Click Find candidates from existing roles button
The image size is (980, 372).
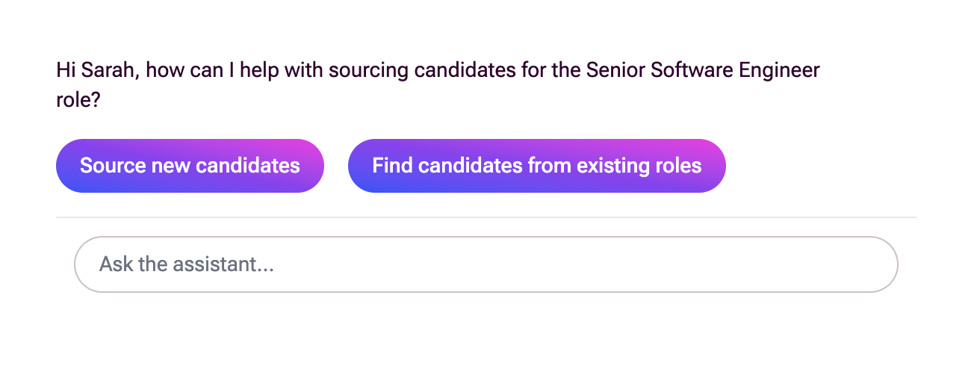537,166
